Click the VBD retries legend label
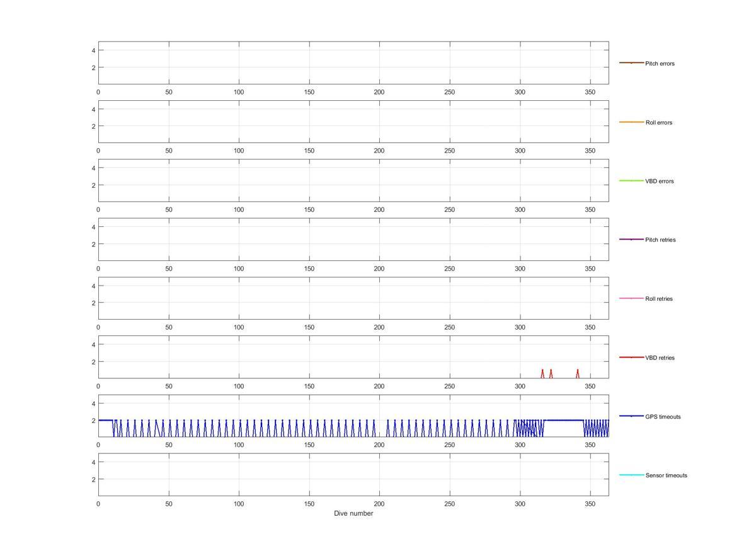The height and width of the screenshot is (558, 756). tap(660, 357)
